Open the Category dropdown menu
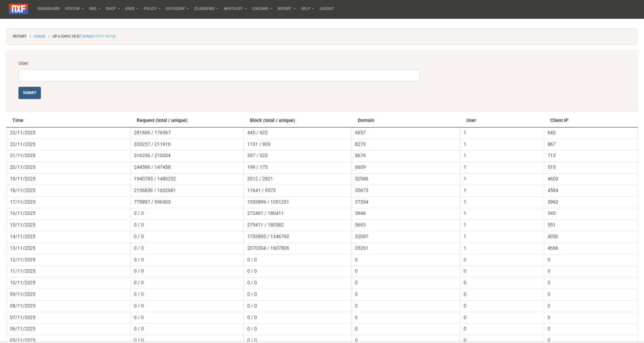The width and height of the screenshot is (644, 343). pyautogui.click(x=177, y=9)
